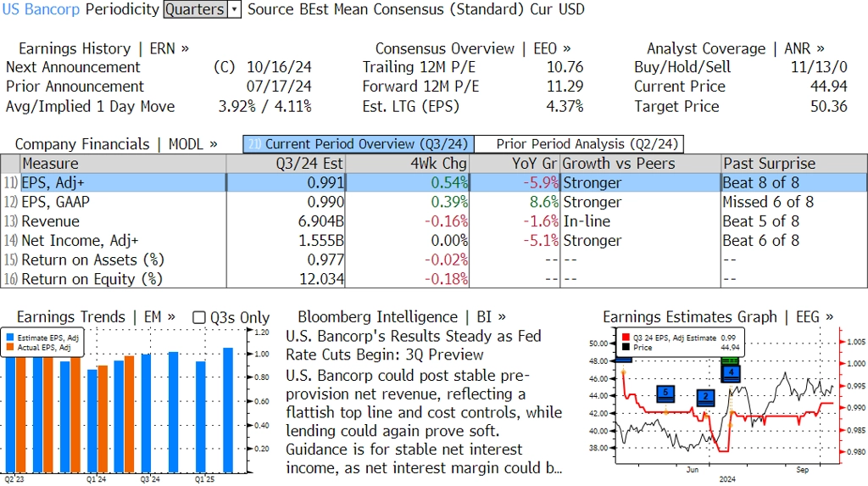Click blue Estimate EPS legend square
The height and width of the screenshot is (486, 868).
coord(10,338)
